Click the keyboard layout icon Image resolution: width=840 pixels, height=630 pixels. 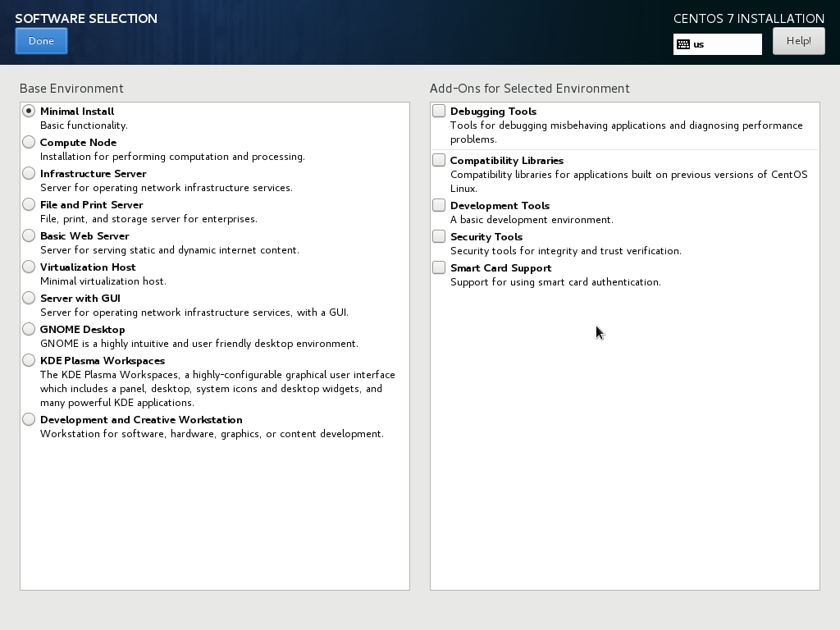(683, 44)
